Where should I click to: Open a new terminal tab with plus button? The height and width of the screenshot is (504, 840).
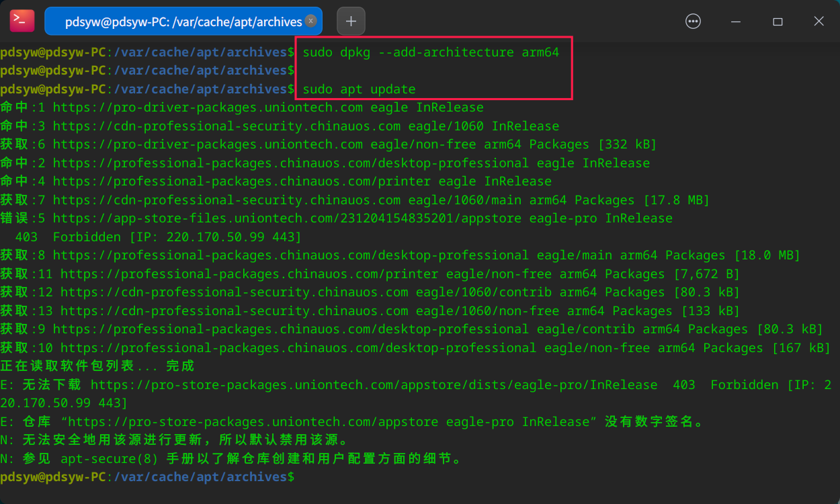[x=351, y=22]
